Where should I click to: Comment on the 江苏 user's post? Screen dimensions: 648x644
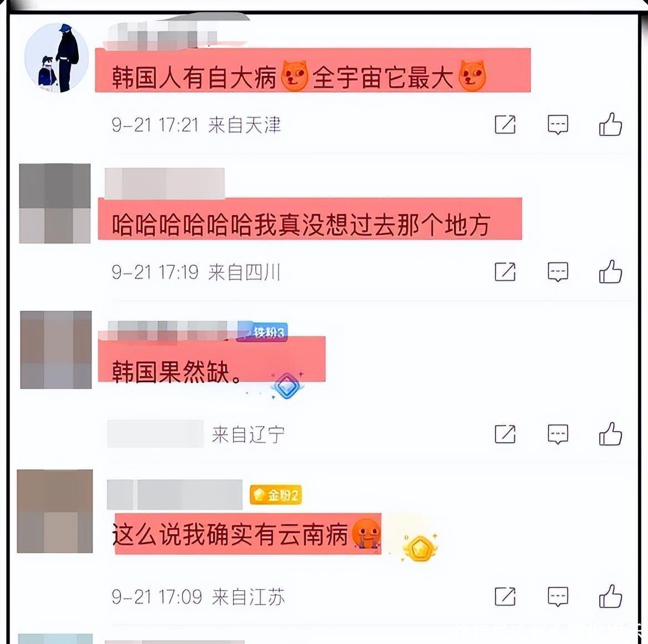pyautogui.click(x=558, y=596)
